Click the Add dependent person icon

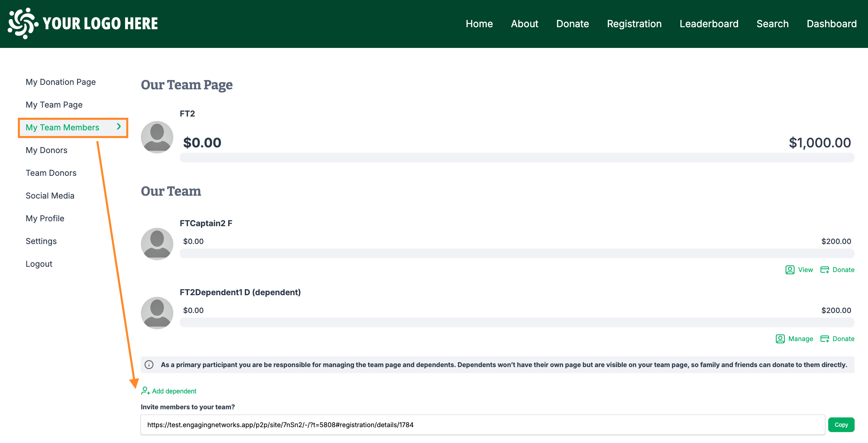point(145,391)
